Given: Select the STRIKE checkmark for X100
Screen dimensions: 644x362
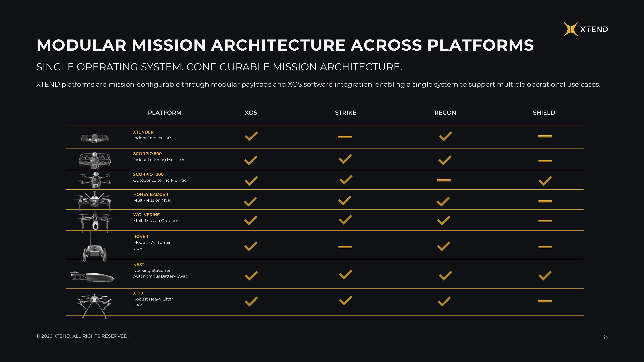Looking at the screenshot, I should [x=346, y=301].
